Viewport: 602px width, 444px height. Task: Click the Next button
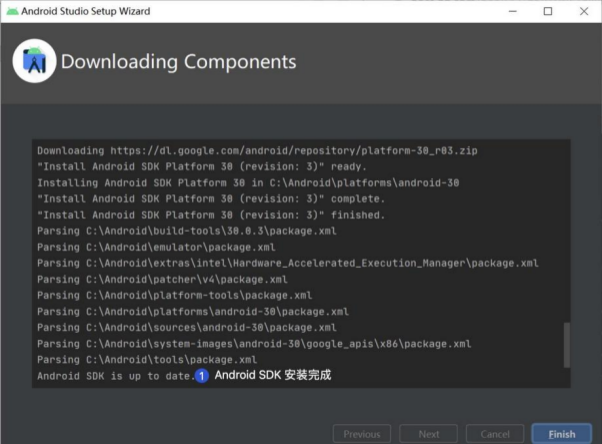pos(429,434)
